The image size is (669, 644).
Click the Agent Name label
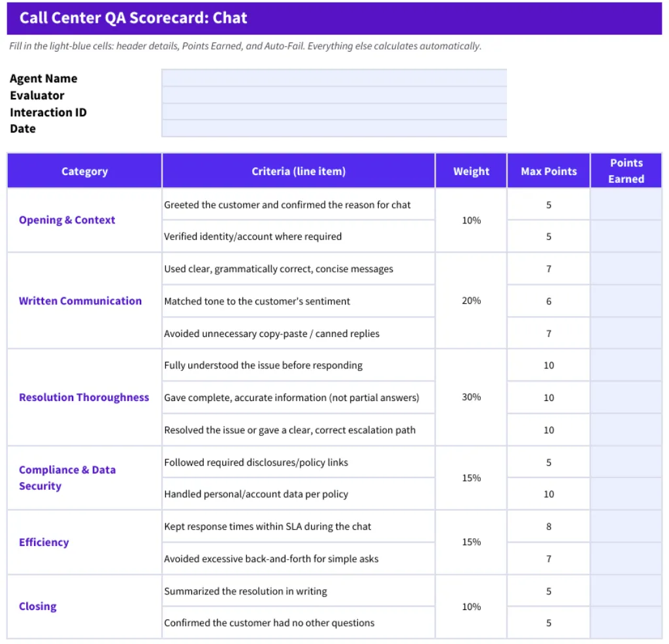[x=44, y=78]
